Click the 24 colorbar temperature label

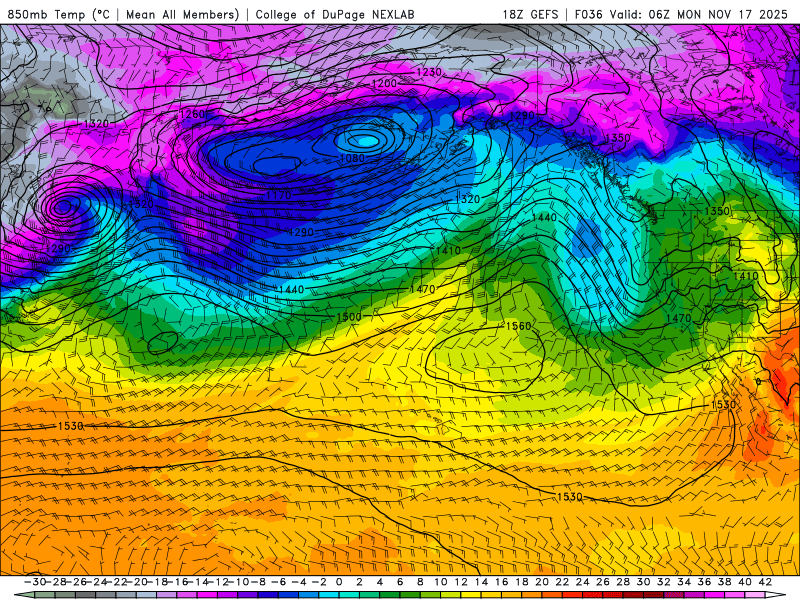pos(582,582)
